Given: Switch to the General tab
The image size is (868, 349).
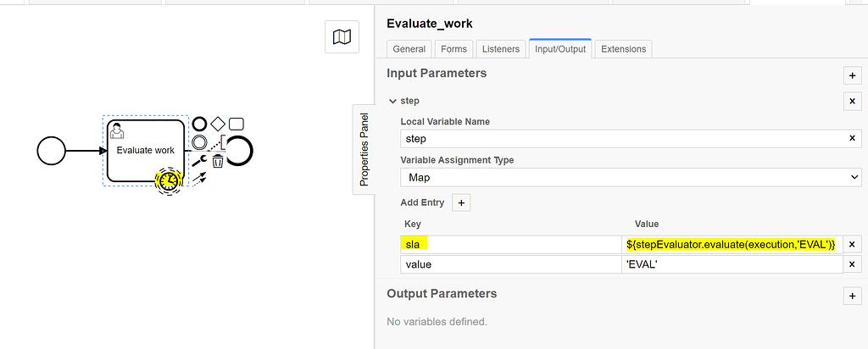Looking at the screenshot, I should 409,48.
